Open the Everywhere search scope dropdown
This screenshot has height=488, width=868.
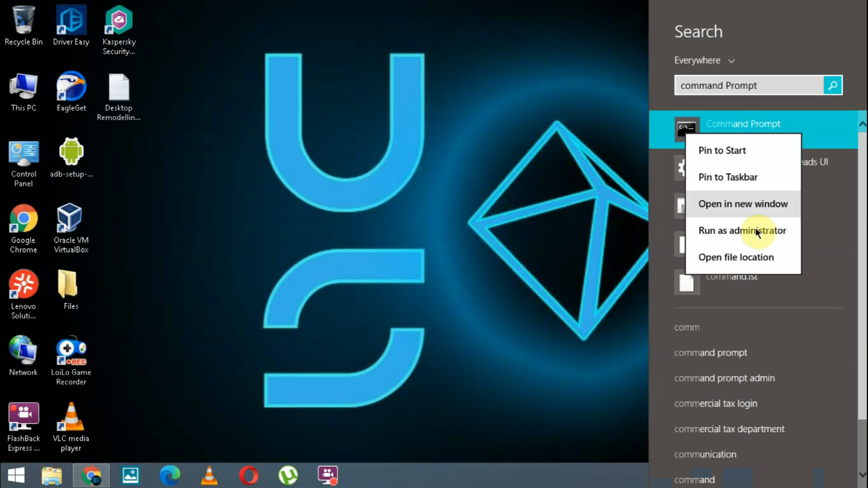tap(703, 60)
